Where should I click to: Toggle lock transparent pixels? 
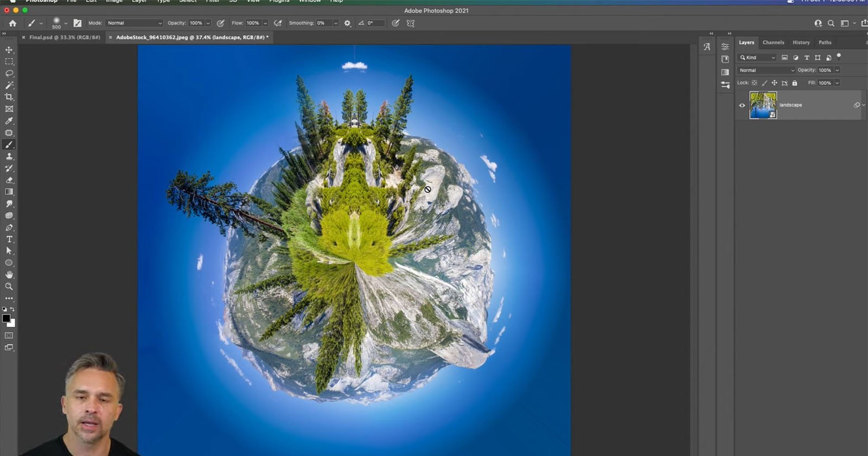(x=754, y=83)
